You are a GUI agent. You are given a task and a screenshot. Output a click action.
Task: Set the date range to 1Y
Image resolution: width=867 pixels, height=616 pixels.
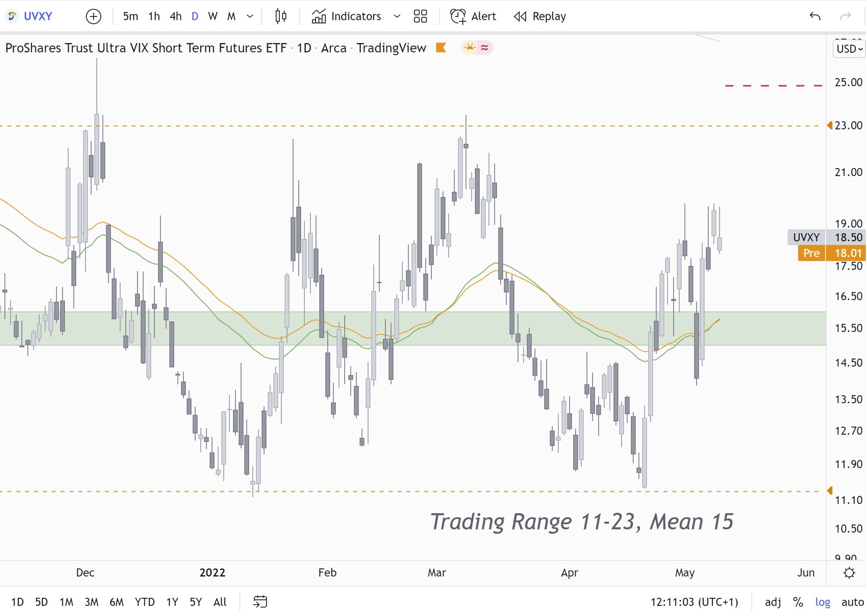[x=172, y=602]
